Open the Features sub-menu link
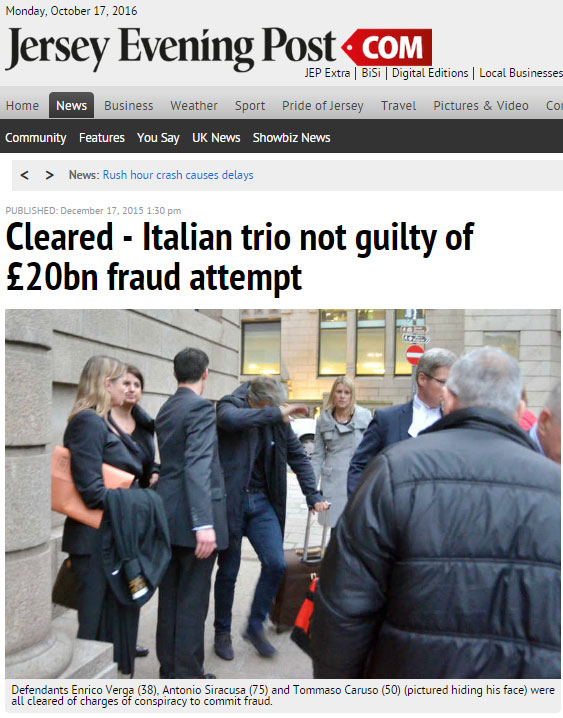This screenshot has height=718, width=563. [x=102, y=137]
